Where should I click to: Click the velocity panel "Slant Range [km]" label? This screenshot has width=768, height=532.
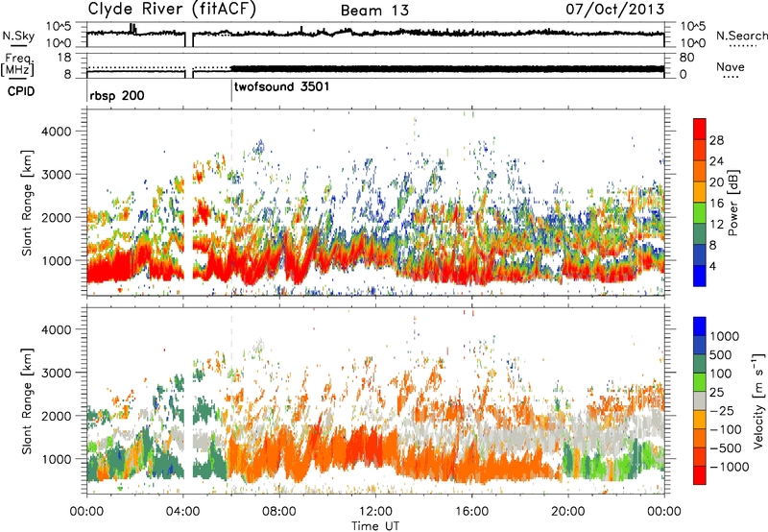point(27,400)
